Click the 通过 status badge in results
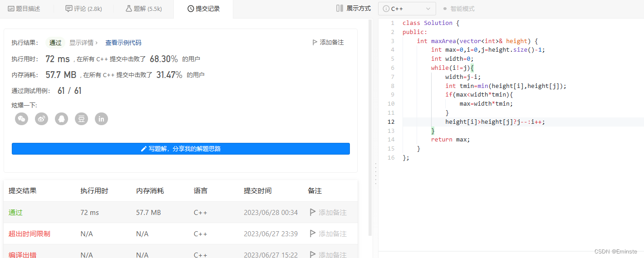 55,43
